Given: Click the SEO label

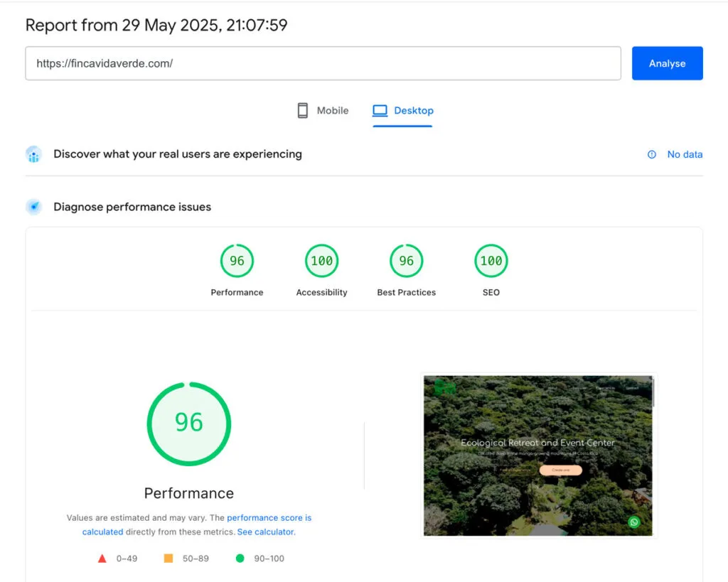Looking at the screenshot, I should pyautogui.click(x=491, y=292).
